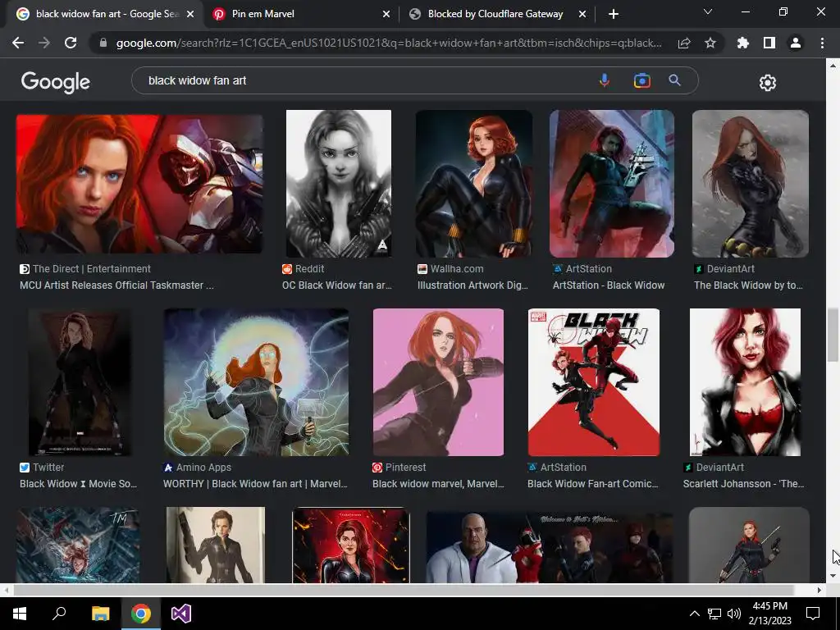Open Chrome three-dot menu
The width and height of the screenshot is (840, 630).
[822, 43]
